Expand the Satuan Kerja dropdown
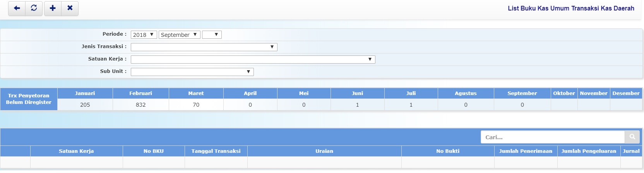644x173 pixels. (253, 59)
